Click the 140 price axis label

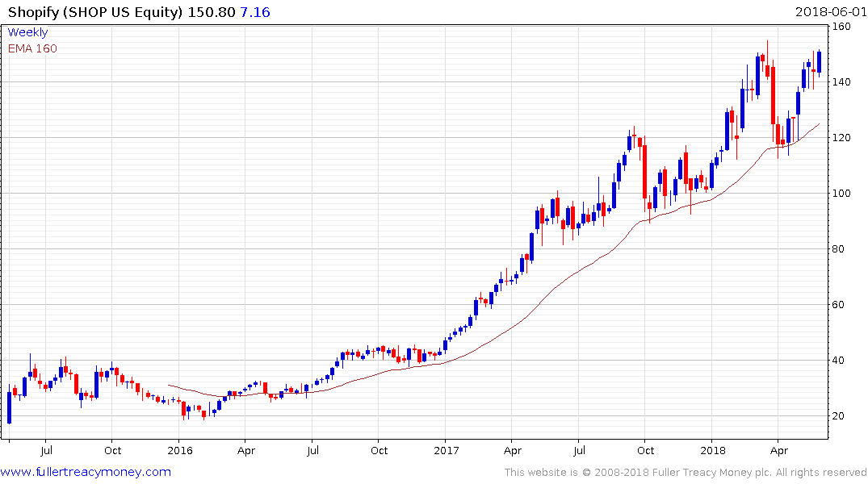[x=841, y=81]
